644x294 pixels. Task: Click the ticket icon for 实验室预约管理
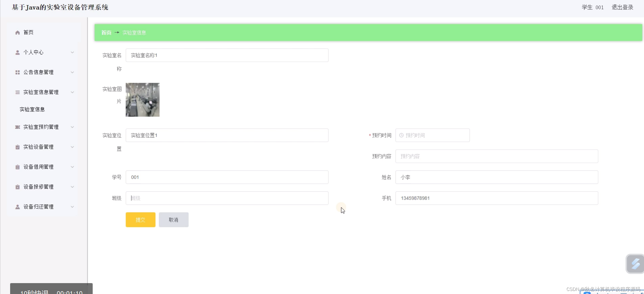click(x=17, y=127)
